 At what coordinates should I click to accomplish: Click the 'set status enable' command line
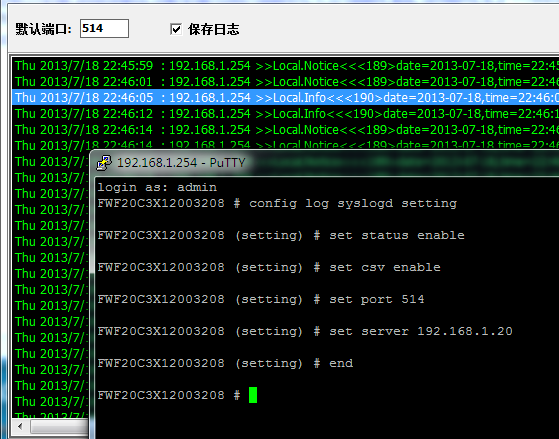281,235
